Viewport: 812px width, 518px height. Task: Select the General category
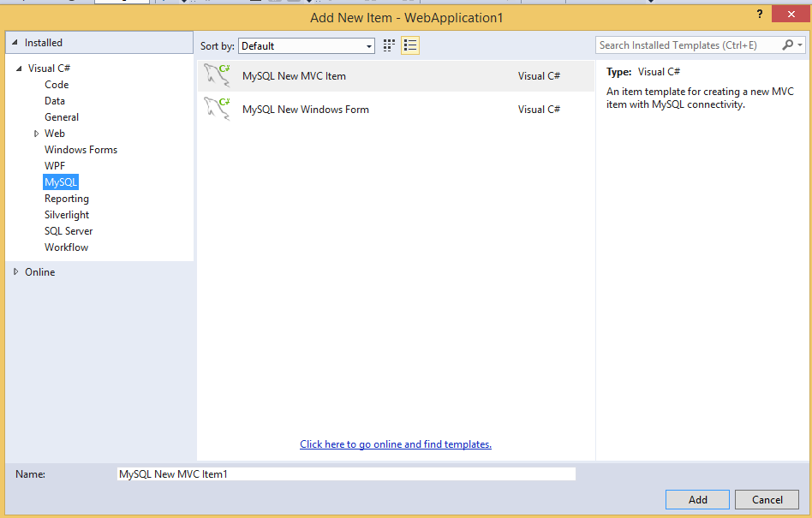(62, 117)
